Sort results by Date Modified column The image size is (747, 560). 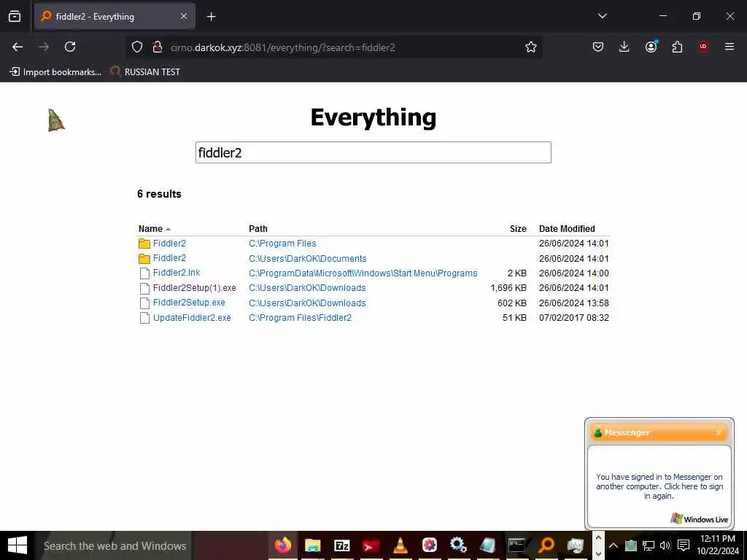tap(567, 228)
